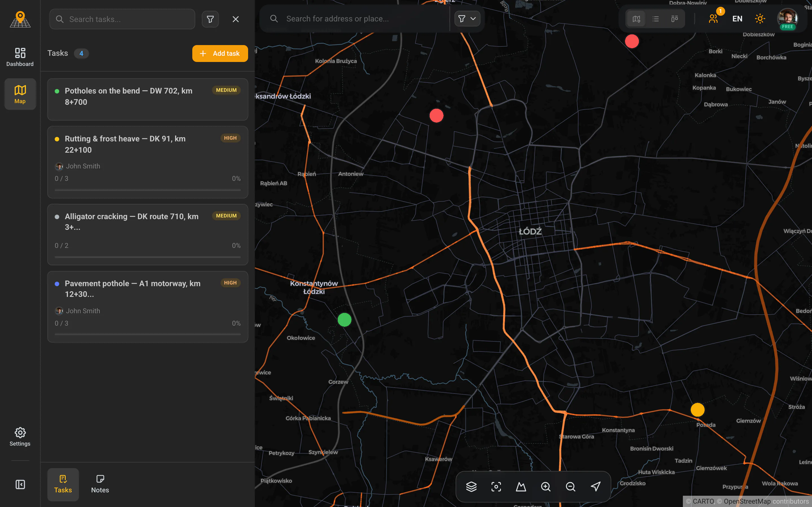Click the locate me arrow icon

coord(595,486)
